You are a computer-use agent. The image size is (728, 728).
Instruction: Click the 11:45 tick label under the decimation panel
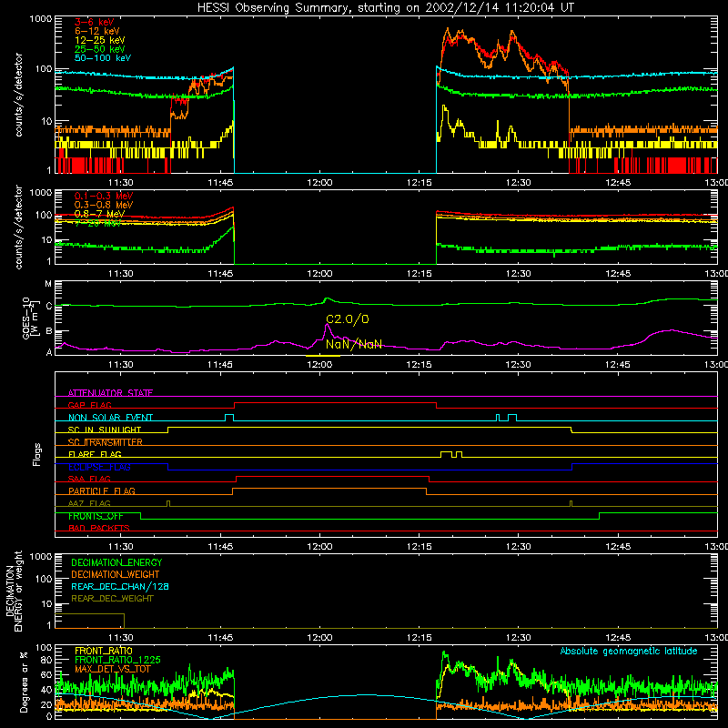[220, 638]
